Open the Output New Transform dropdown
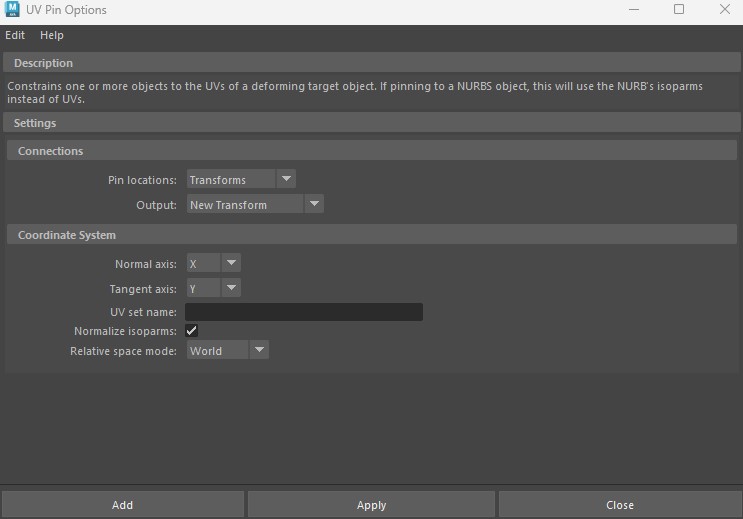This screenshot has height=519, width=743. [255, 205]
